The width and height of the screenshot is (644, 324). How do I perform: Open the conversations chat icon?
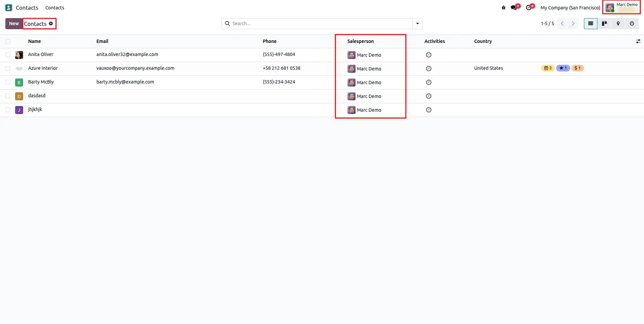tap(514, 7)
